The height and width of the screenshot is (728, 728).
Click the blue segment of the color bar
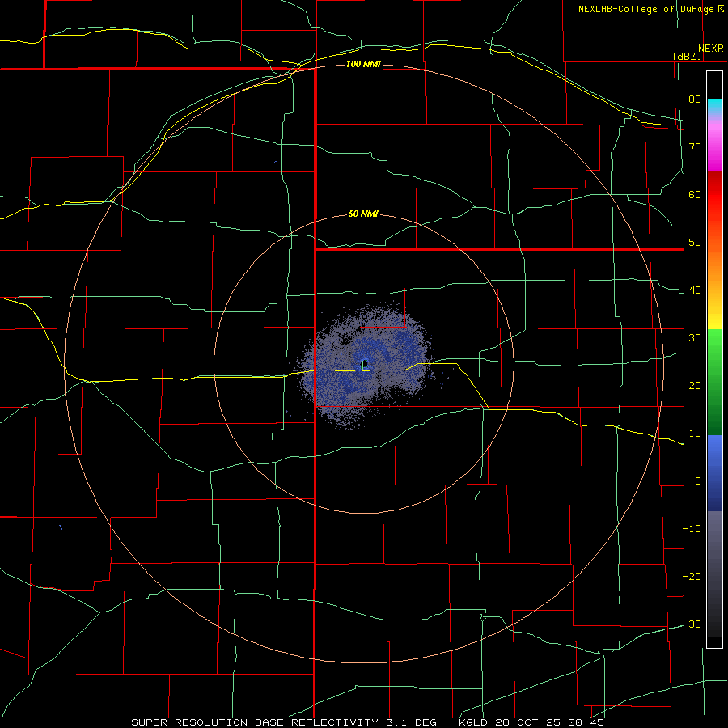click(x=714, y=472)
